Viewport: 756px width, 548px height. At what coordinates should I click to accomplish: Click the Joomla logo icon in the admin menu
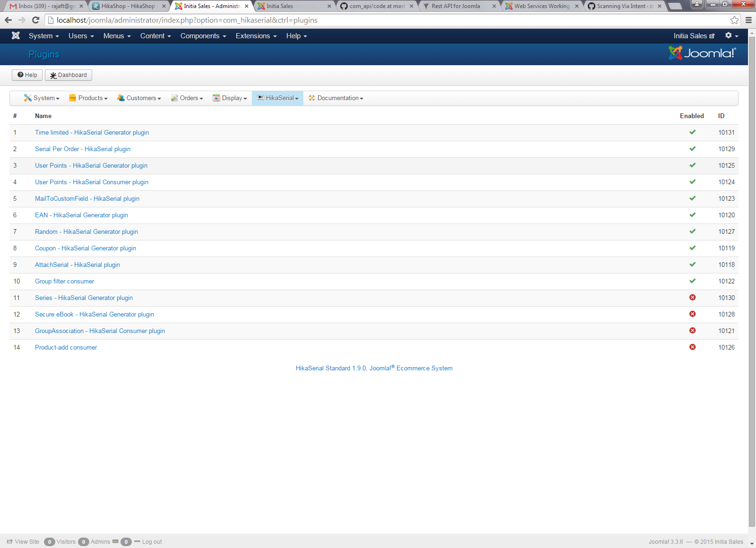tap(16, 35)
